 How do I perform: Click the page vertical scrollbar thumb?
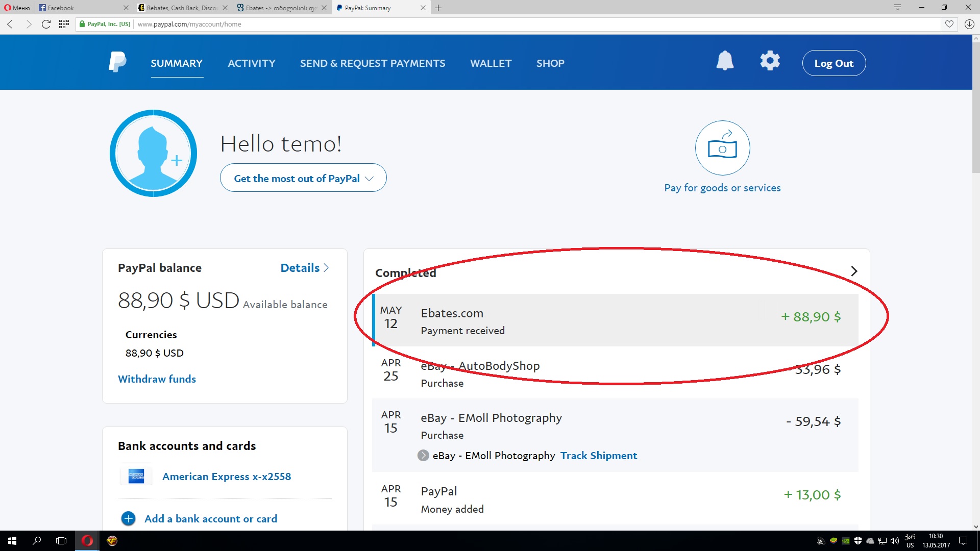tap(975, 107)
